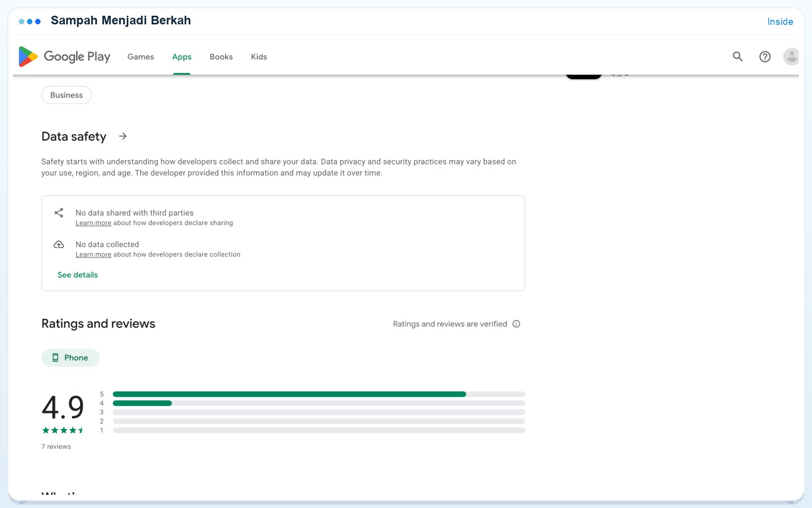Click the 'No data collected' text
Image resolution: width=812 pixels, height=508 pixels.
107,244
